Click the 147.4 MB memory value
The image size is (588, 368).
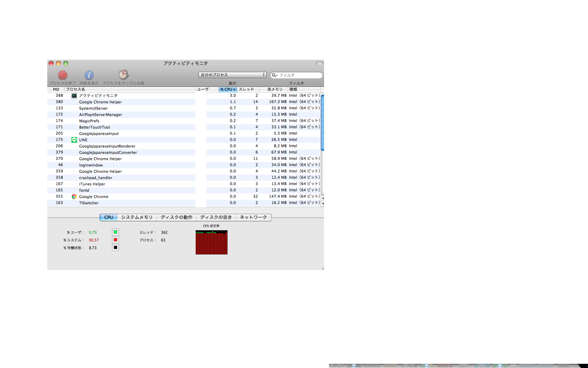(x=278, y=197)
